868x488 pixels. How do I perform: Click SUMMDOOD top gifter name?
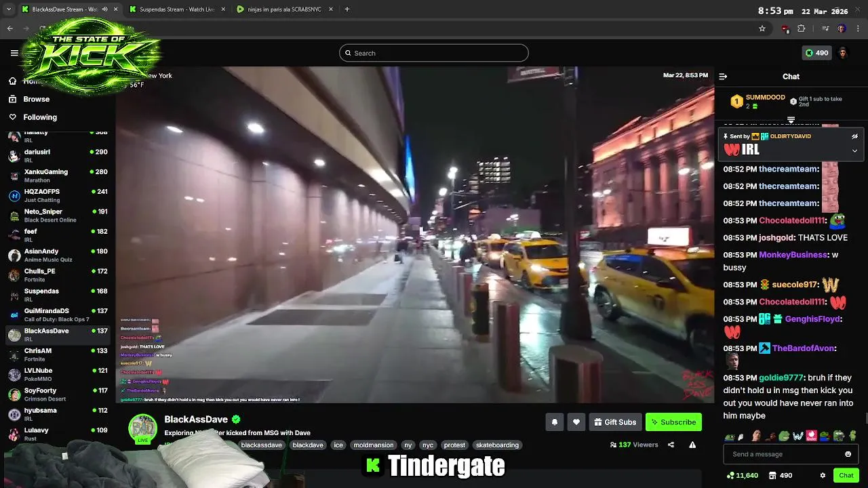tap(766, 98)
